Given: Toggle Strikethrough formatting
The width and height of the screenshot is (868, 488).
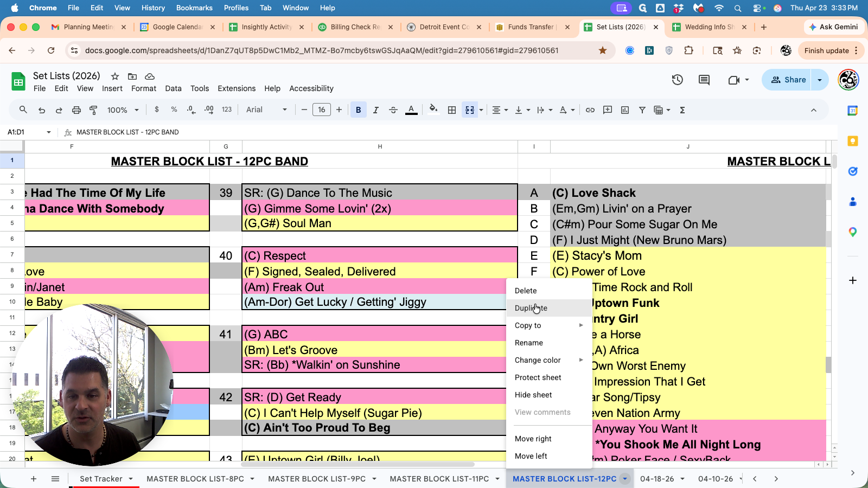Looking at the screenshot, I should click(x=393, y=110).
